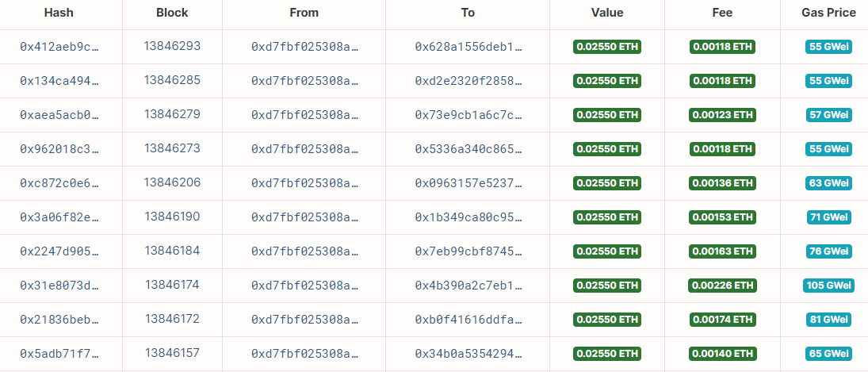Viewport: 868px width, 372px height.
Task: Open recipient address 0x4b390a2c7eb1
Action: pyautogui.click(x=468, y=286)
